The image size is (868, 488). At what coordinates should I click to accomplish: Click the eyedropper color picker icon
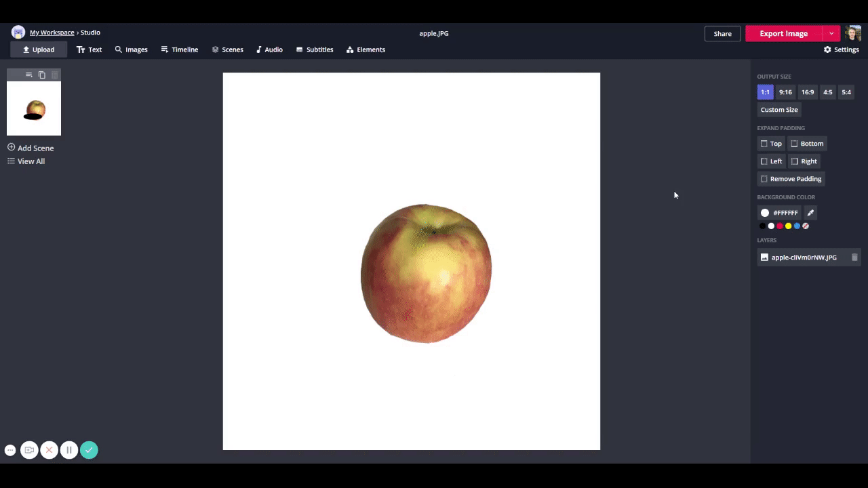coord(810,213)
